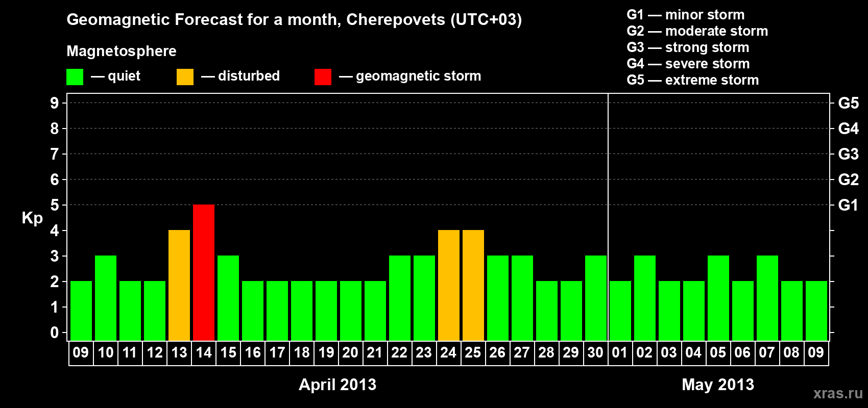Click the right-axis 'G5' label
Image resolution: width=868 pixels, height=408 pixels.
(x=849, y=103)
